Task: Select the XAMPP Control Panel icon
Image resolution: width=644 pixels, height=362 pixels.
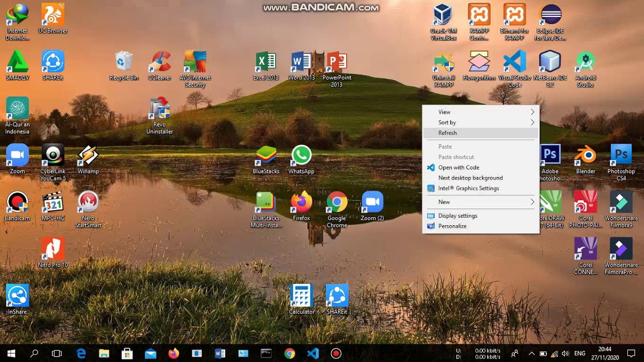Action: point(479,22)
